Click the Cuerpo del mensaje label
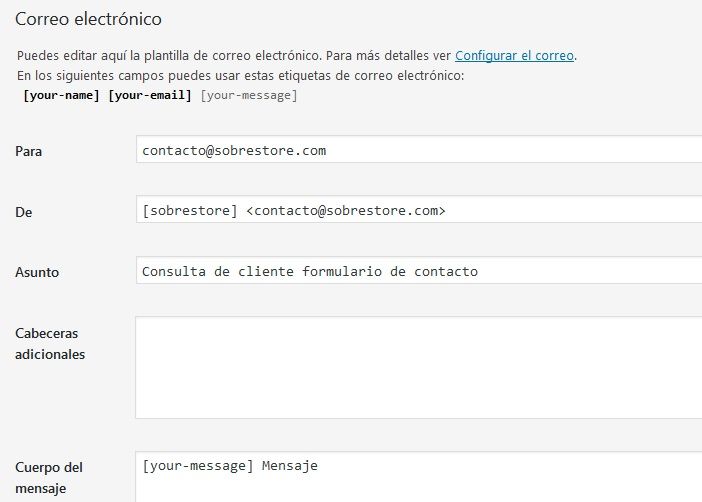 (x=49, y=477)
